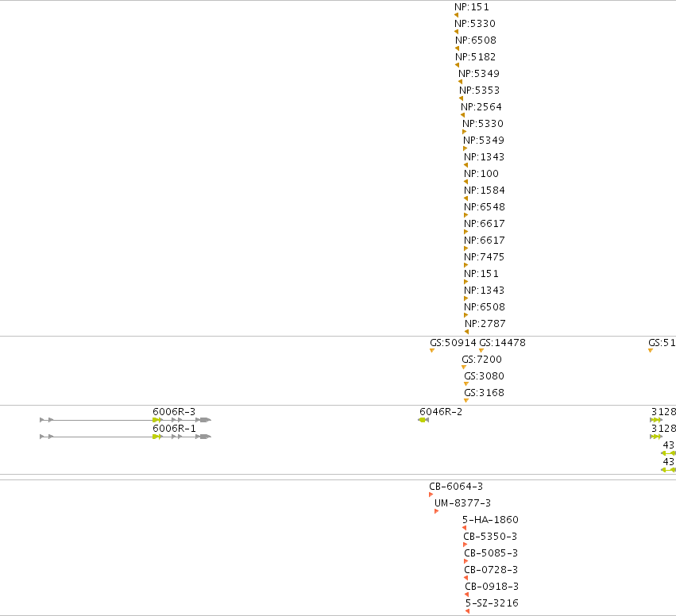Select the NP:100 feature label
Image resolution: width=676 pixels, height=616 pixels.
click(481, 174)
